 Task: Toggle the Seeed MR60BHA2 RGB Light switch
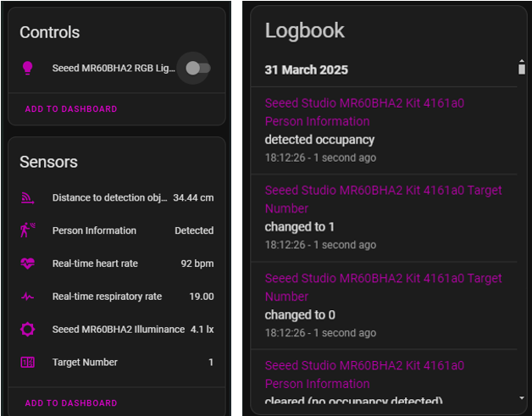tap(197, 68)
